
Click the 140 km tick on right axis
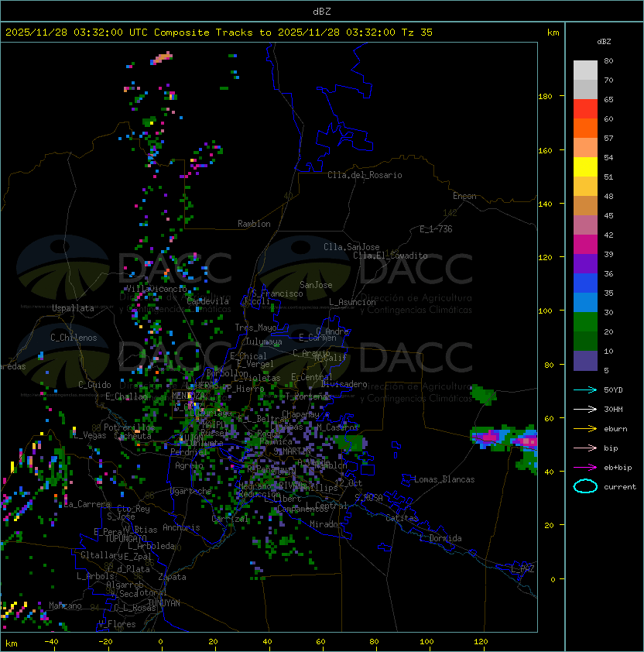point(545,204)
